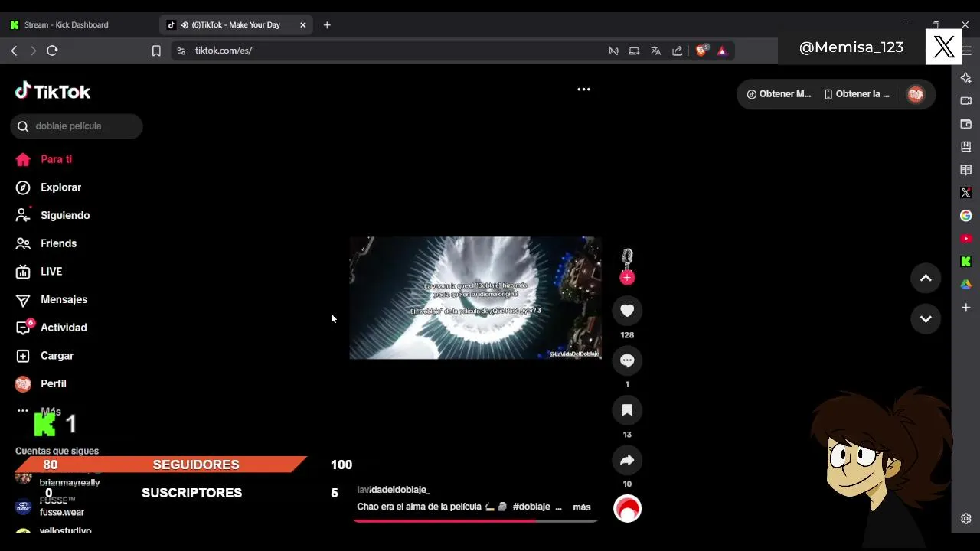
Task: Click the 'Cuentas que sigues' heading
Action: click(x=57, y=452)
